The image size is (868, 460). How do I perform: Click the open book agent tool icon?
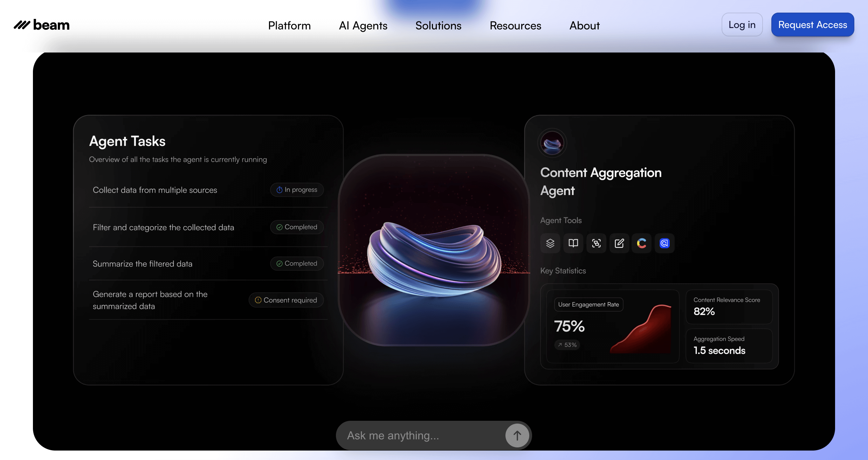tap(573, 243)
